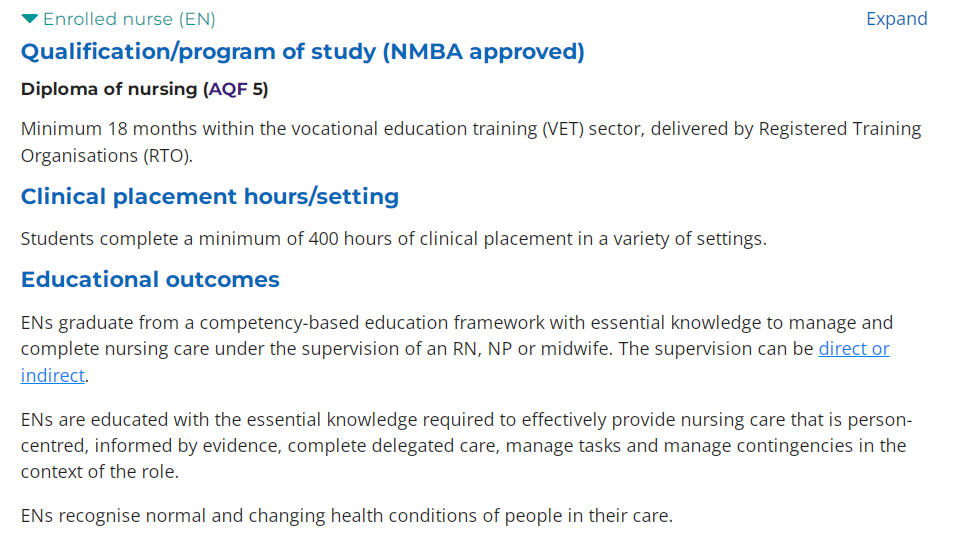Select the Qualification/program of study heading
955x541 pixels.
[303, 52]
